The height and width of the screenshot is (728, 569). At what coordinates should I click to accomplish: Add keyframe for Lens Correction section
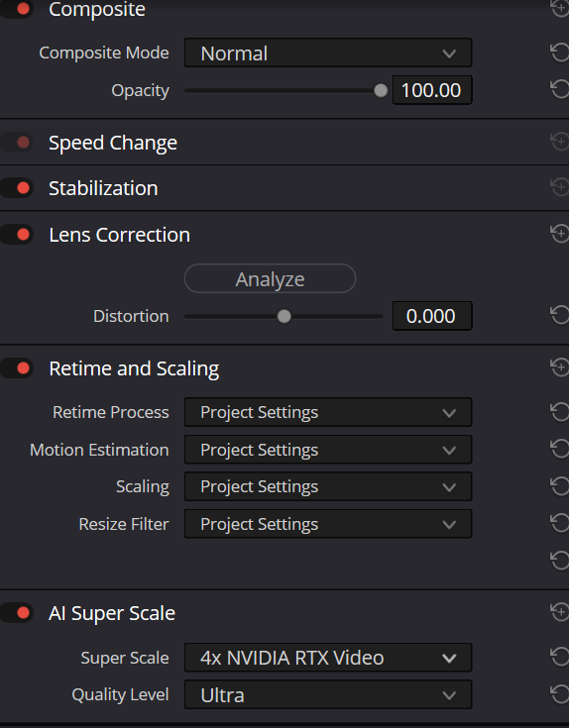pos(560,234)
